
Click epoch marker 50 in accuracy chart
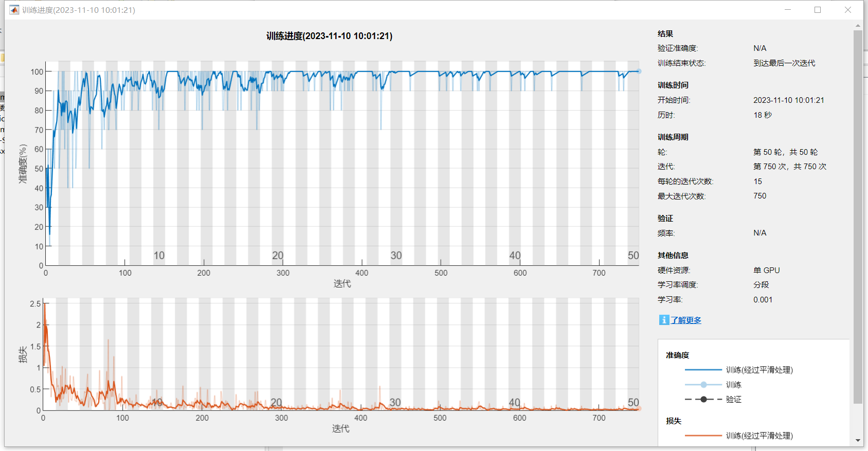point(633,256)
